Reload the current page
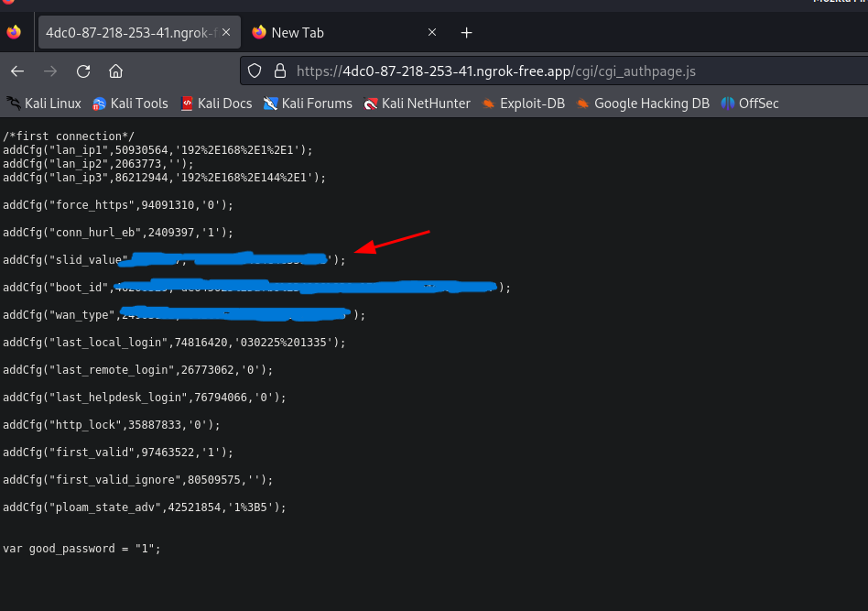This screenshot has height=611, width=868. point(83,71)
